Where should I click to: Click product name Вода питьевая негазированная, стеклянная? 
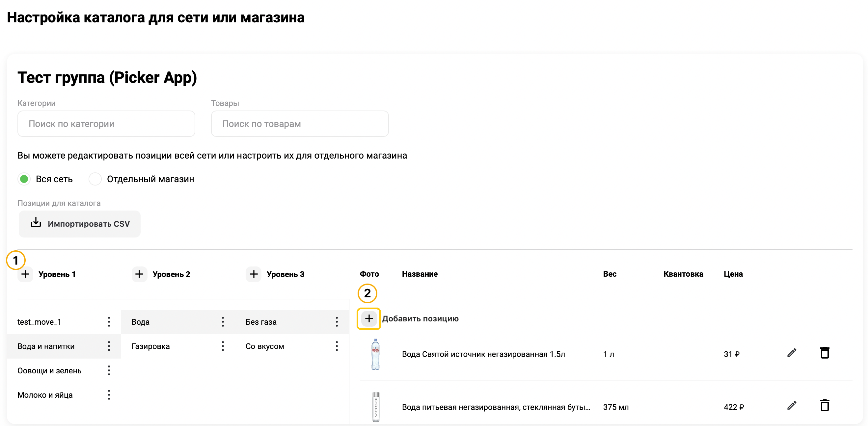(x=496, y=407)
